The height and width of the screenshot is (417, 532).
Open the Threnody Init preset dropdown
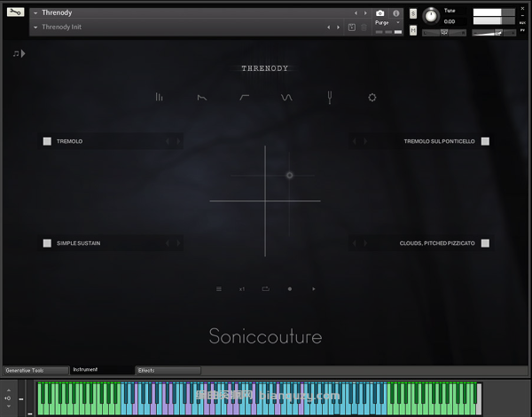(x=35, y=28)
